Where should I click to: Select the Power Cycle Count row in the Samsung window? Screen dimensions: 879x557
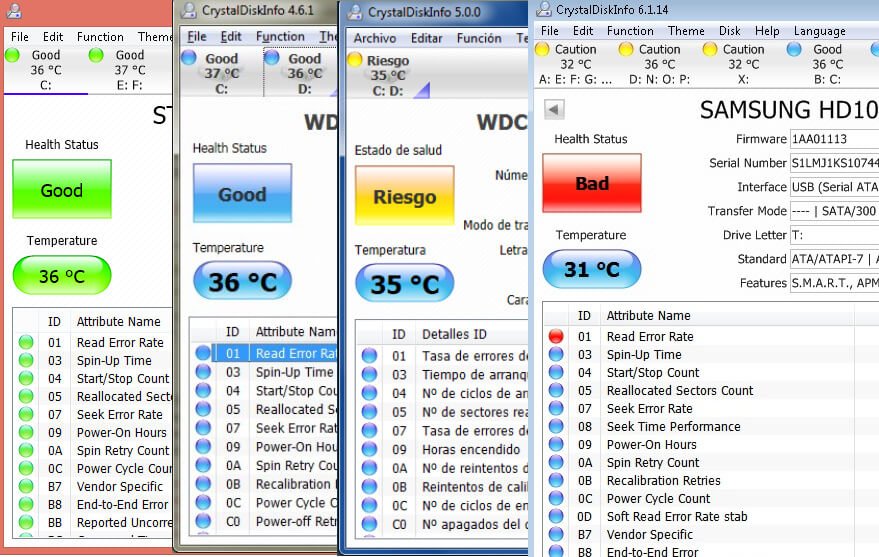point(711,498)
